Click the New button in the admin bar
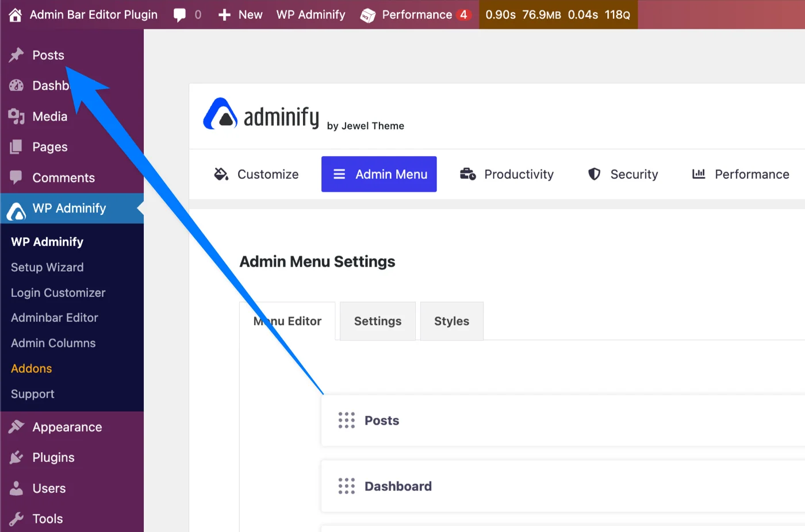Screen dimensions: 805x532 click(240, 14)
